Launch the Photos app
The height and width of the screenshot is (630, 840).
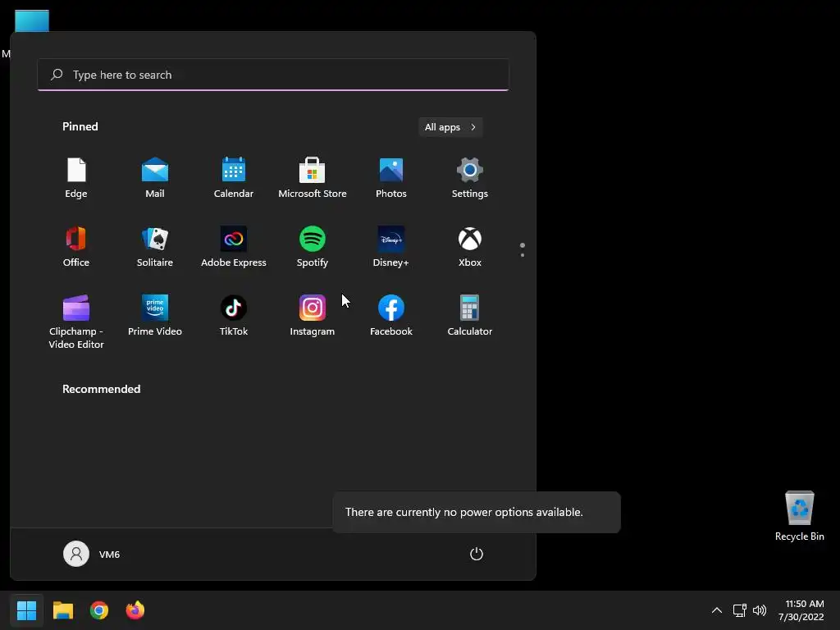click(x=391, y=178)
